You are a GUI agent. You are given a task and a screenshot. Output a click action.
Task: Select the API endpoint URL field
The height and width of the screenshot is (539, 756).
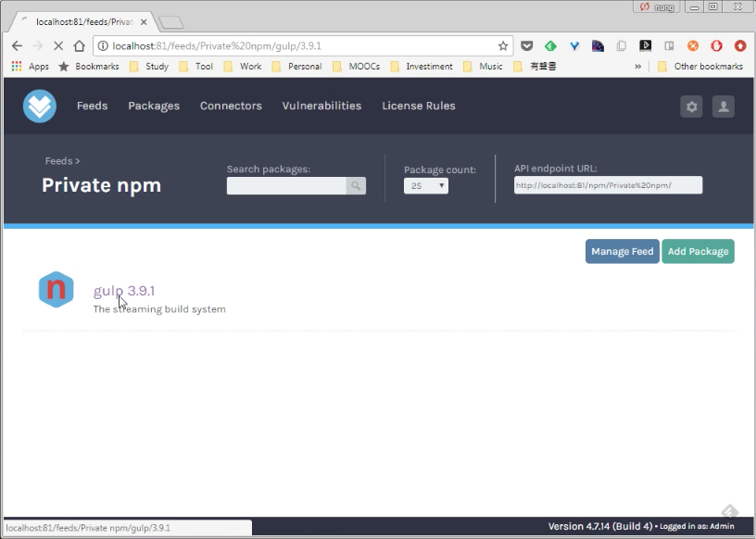click(608, 185)
